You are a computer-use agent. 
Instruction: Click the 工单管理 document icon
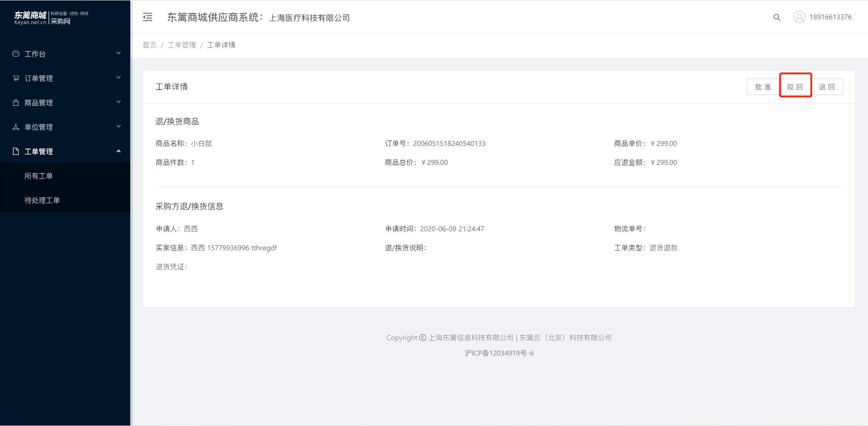coord(16,151)
